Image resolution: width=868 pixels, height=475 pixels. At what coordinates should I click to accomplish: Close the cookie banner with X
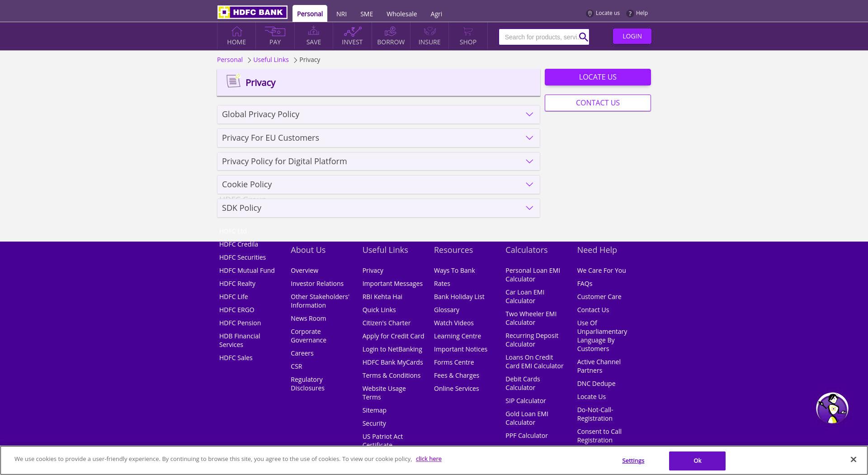click(853, 459)
